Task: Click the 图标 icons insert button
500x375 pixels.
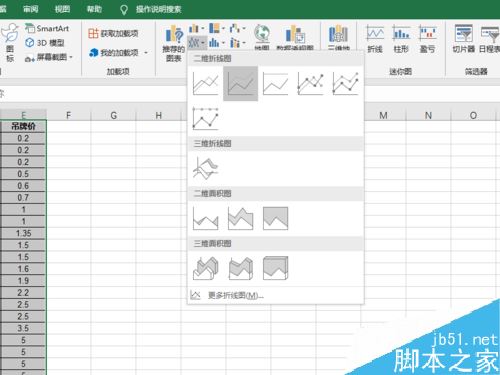Action: point(10,42)
